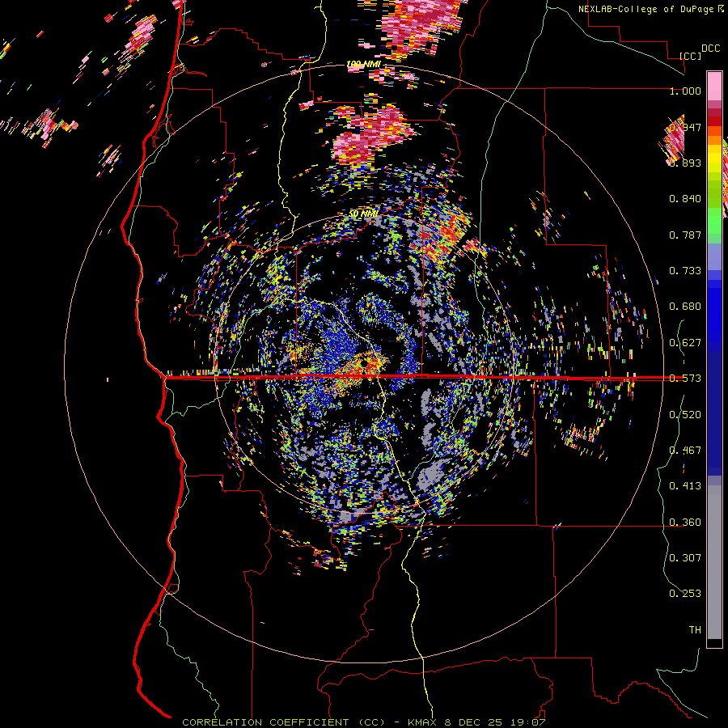The image size is (728, 728).
Task: Select the 0.627 legend value
Action: point(685,342)
